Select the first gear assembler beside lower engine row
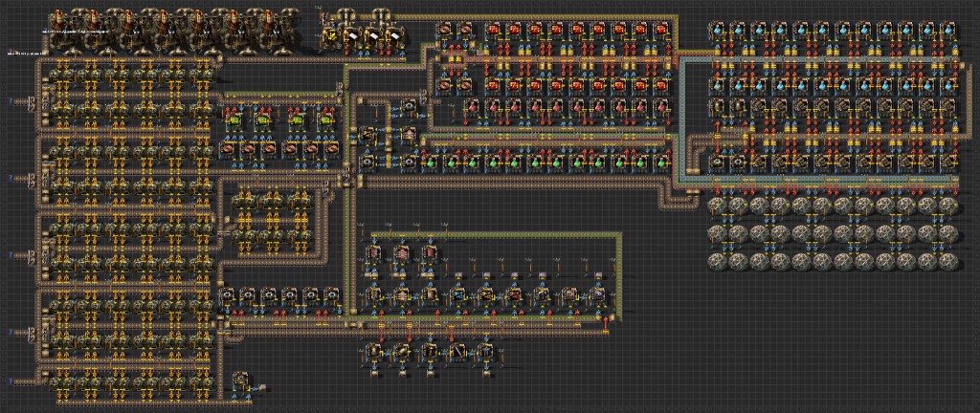Image resolution: width=980 pixels, height=413 pixels. [719, 162]
